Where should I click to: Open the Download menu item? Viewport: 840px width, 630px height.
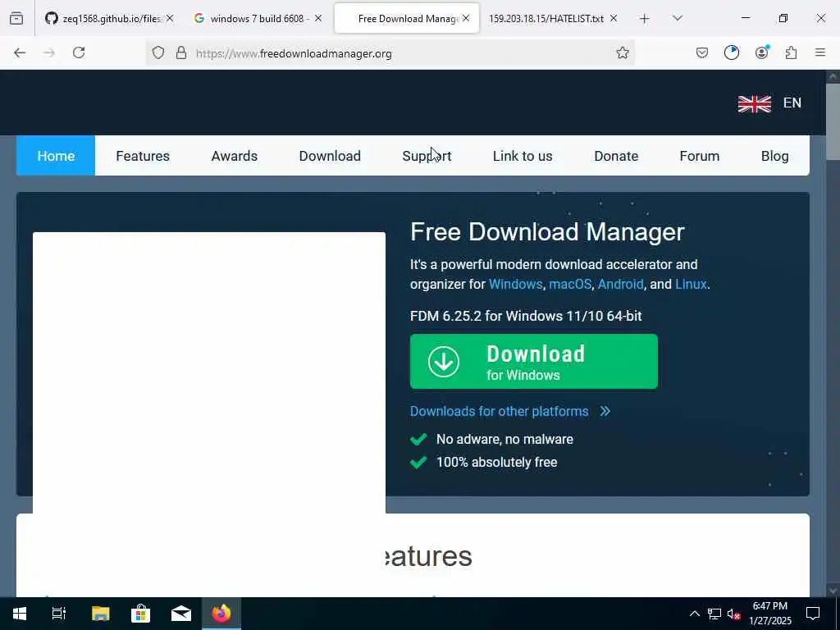(330, 156)
